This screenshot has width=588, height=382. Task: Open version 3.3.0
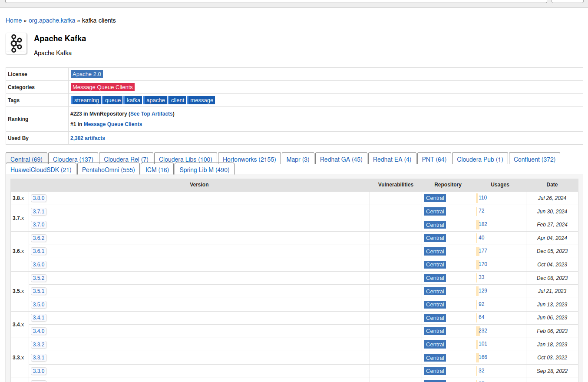click(x=39, y=371)
